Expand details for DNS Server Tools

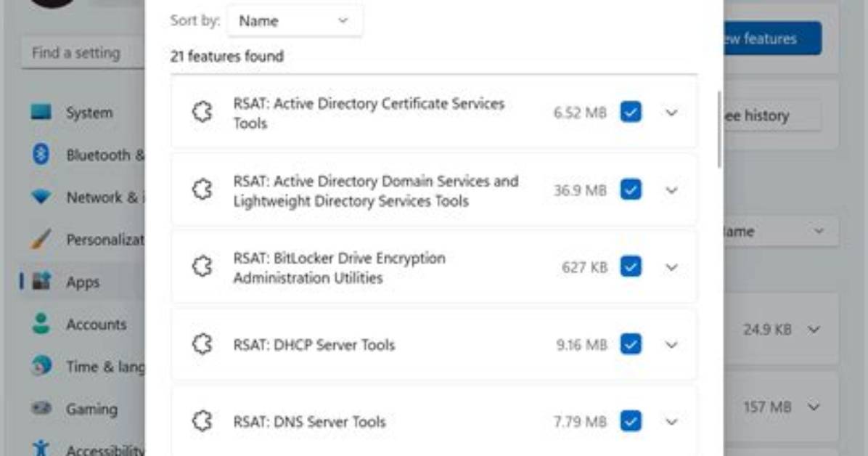(671, 422)
